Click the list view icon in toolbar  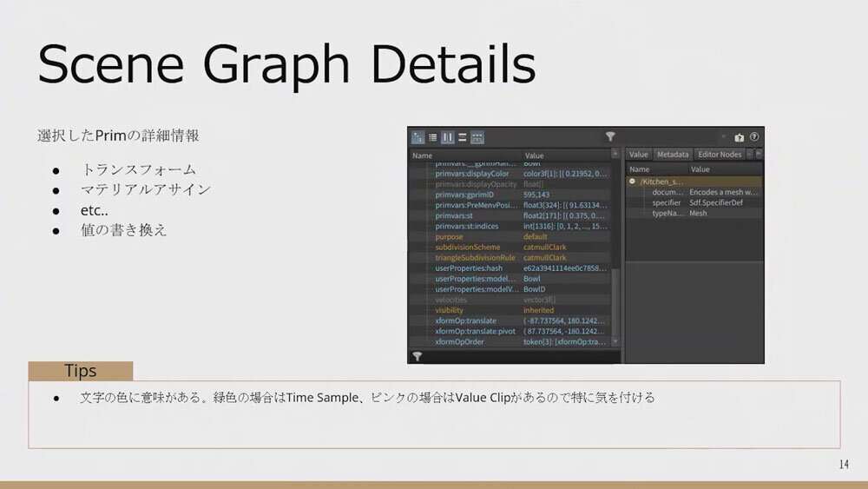click(x=432, y=137)
